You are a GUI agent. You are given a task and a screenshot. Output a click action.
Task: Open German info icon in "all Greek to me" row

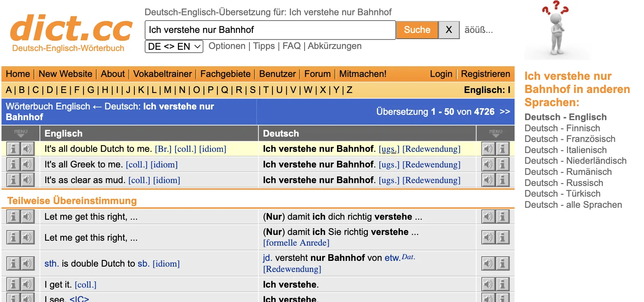click(502, 165)
